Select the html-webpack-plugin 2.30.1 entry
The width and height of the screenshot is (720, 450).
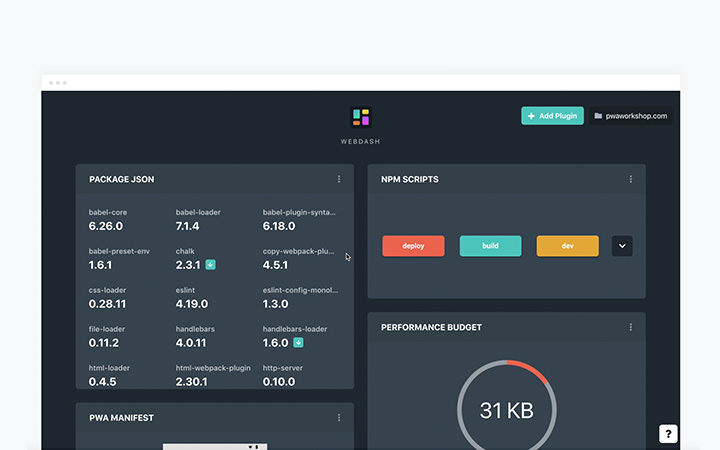pos(212,375)
